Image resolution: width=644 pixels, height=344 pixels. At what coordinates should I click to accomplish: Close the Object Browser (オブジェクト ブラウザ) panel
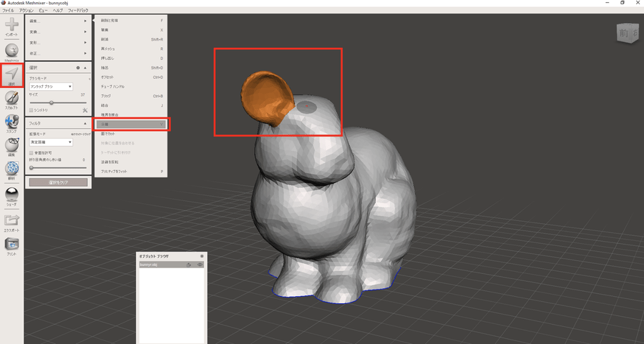[x=202, y=256]
